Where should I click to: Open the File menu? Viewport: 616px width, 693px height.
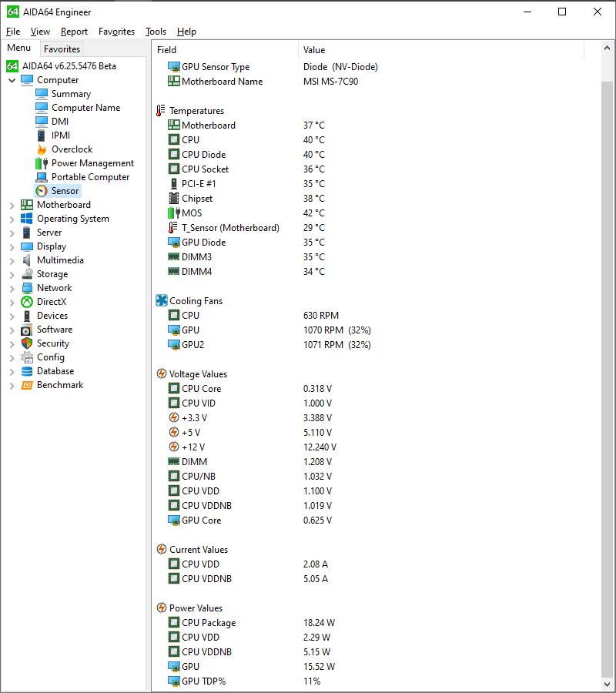pyautogui.click(x=13, y=32)
